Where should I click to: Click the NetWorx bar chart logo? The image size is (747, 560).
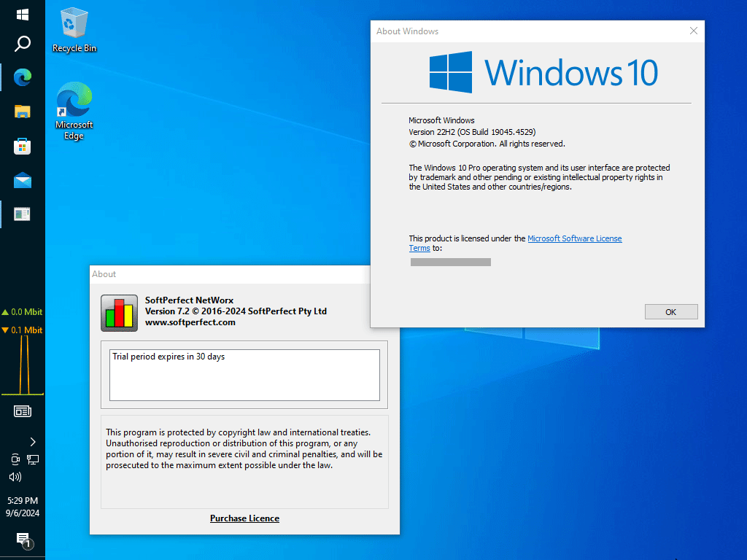coord(119,313)
